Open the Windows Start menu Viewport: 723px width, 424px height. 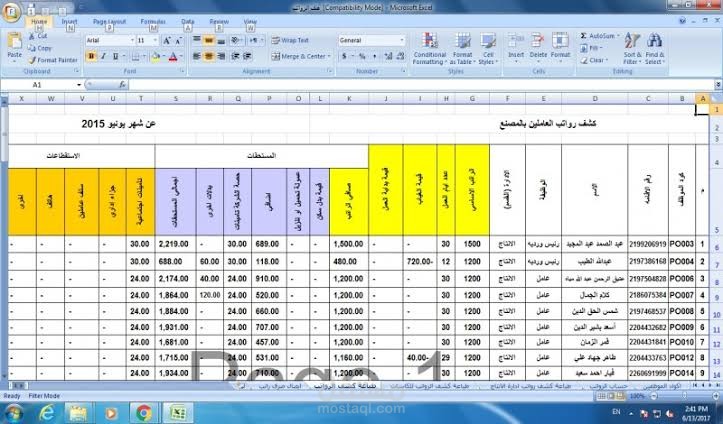point(12,413)
